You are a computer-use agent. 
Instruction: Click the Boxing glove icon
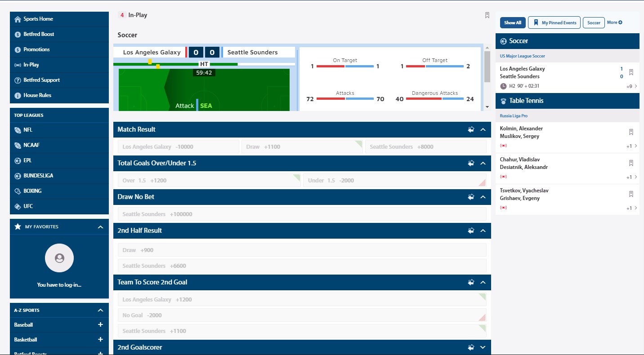(x=18, y=191)
